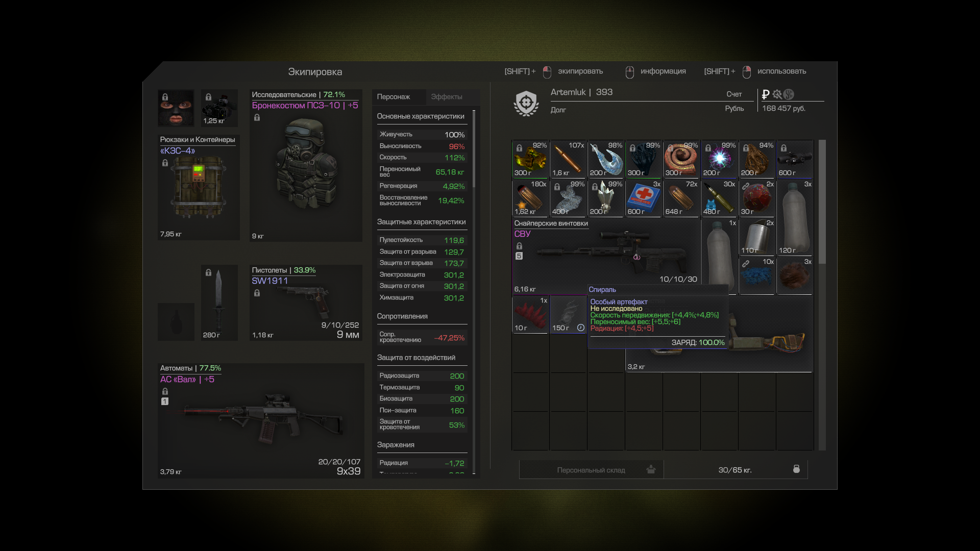Click the quick-slot 5 badge on СВУ
The image size is (980, 551).
click(519, 256)
